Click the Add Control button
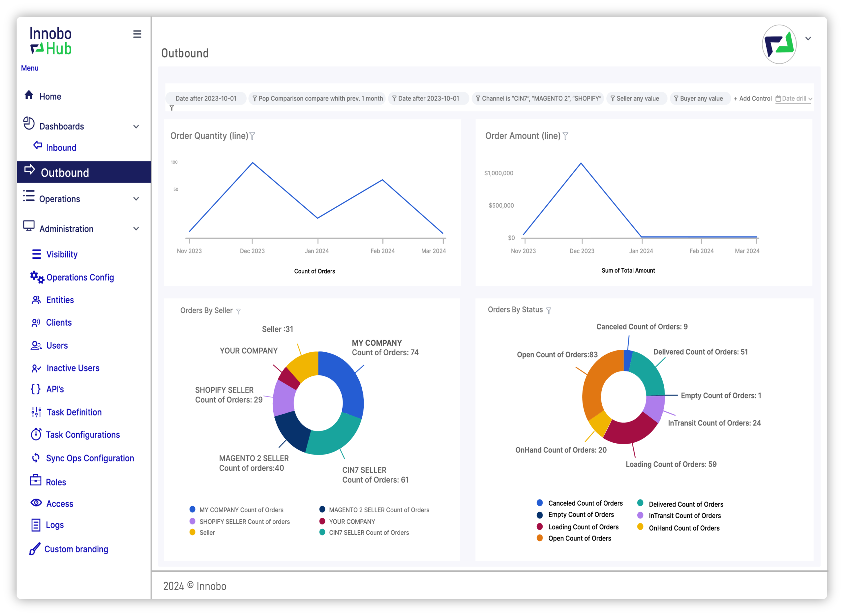Viewport: 844px width, 616px height. click(x=753, y=99)
